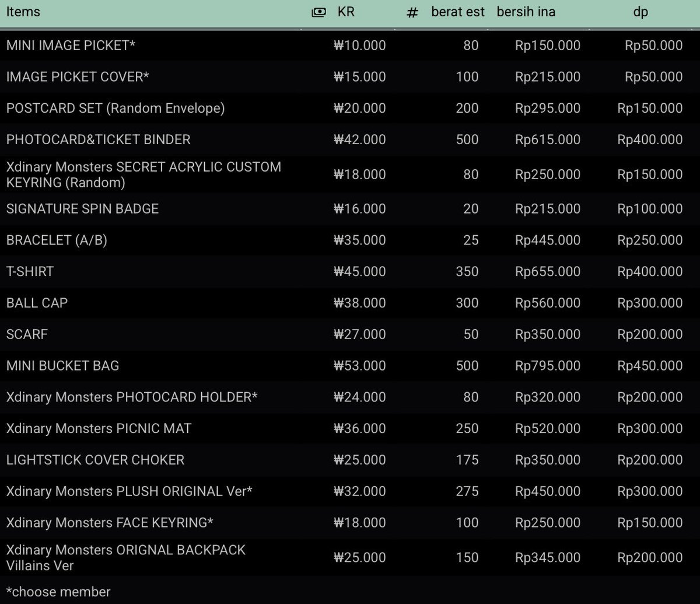Screen dimensions: 700x604
Task: Click the hash number icon in header
Action: point(412,13)
